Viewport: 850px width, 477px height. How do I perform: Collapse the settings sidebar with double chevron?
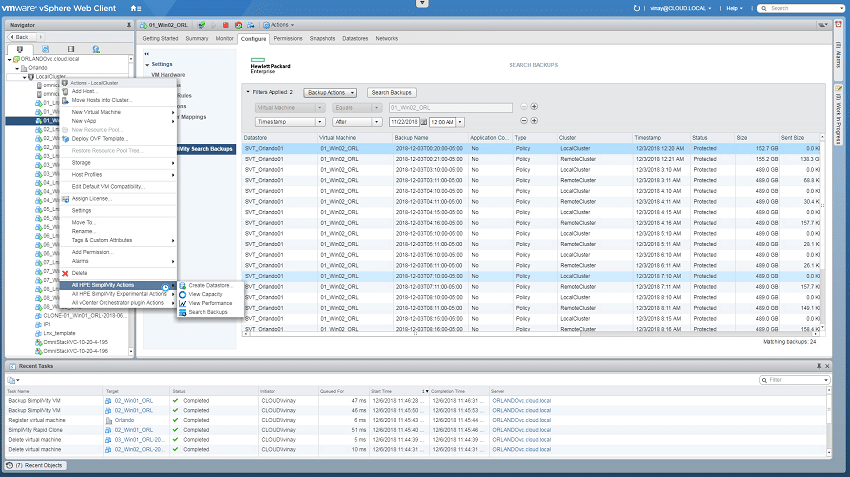point(146,54)
